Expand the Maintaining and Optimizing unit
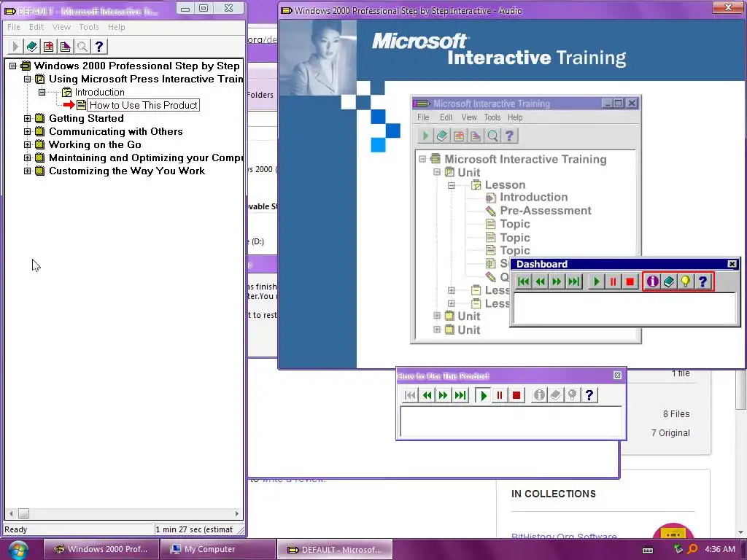This screenshot has width=747, height=560. point(27,157)
